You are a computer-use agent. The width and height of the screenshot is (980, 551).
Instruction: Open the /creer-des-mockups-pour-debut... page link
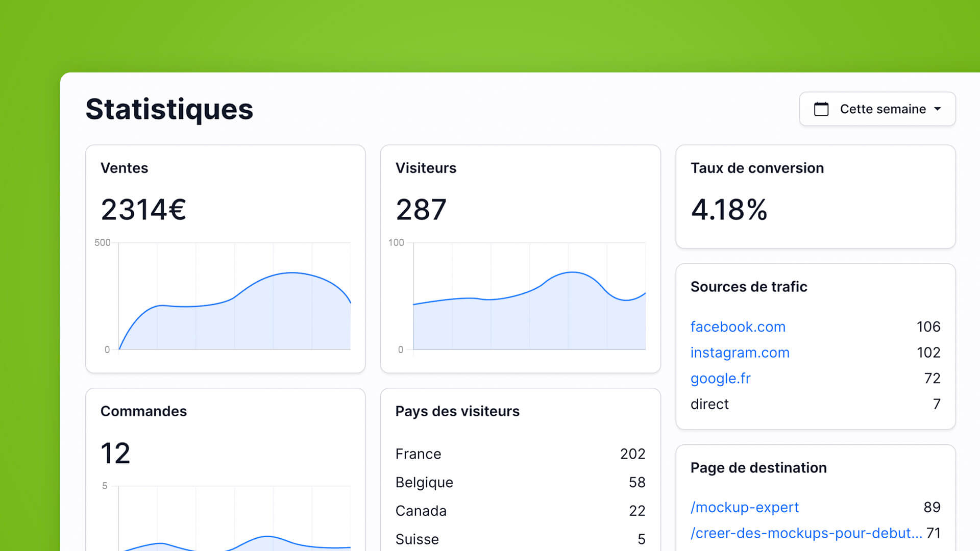coord(806,533)
